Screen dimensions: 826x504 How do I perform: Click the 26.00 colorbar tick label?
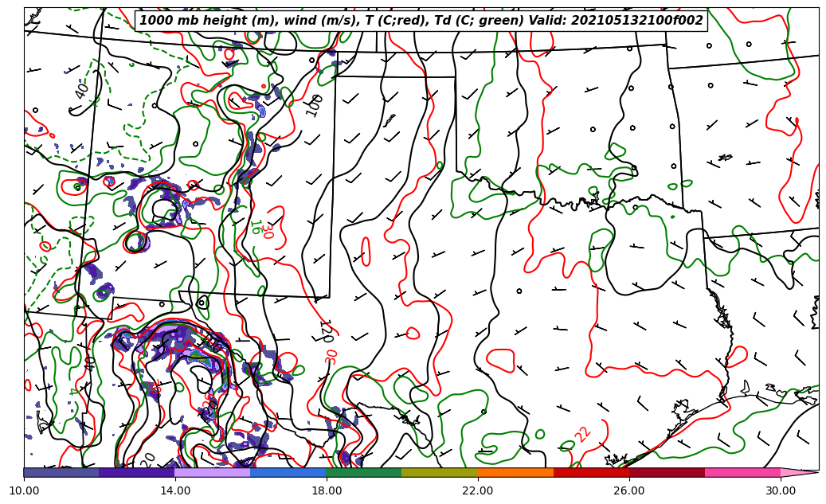click(x=629, y=491)
